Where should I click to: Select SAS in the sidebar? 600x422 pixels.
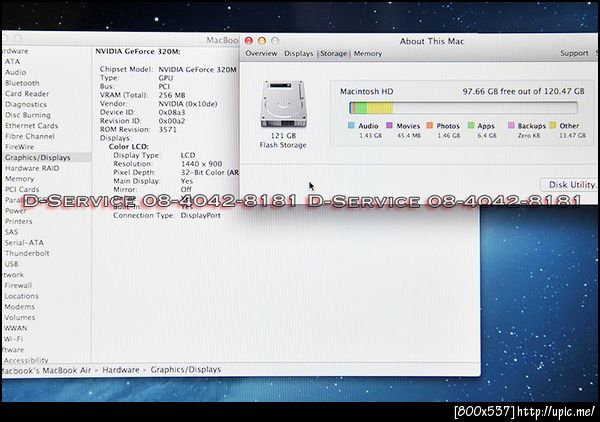click(11, 232)
